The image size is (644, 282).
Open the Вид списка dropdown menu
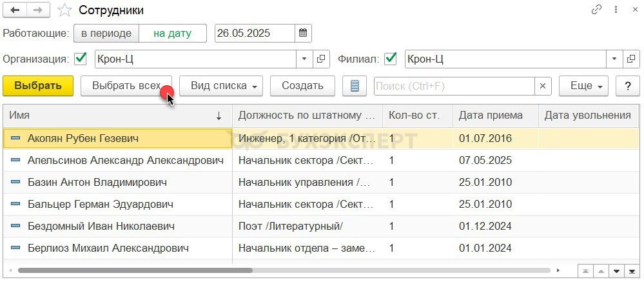[221, 86]
